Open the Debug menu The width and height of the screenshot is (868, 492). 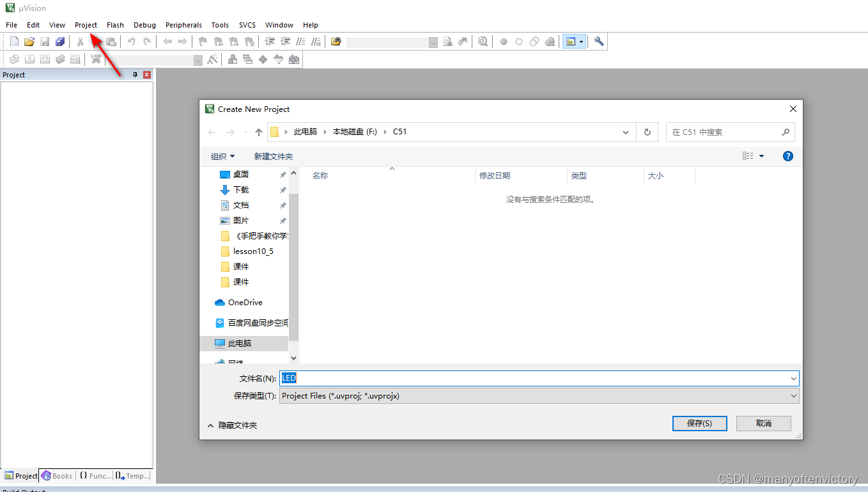[144, 25]
